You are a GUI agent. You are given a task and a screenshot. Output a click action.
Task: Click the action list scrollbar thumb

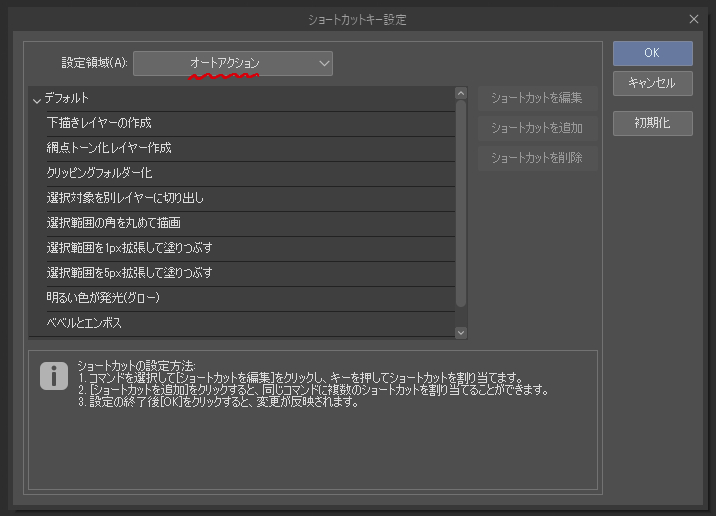461,204
